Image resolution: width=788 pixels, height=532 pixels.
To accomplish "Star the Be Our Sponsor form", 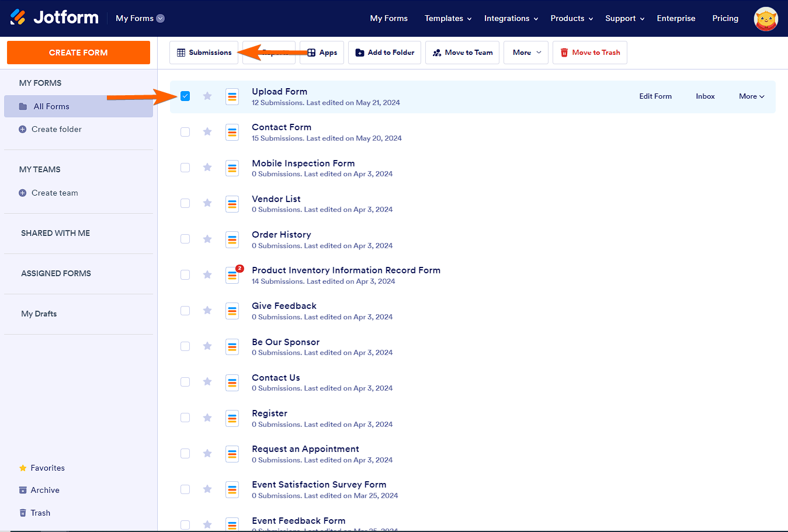I will [207, 346].
